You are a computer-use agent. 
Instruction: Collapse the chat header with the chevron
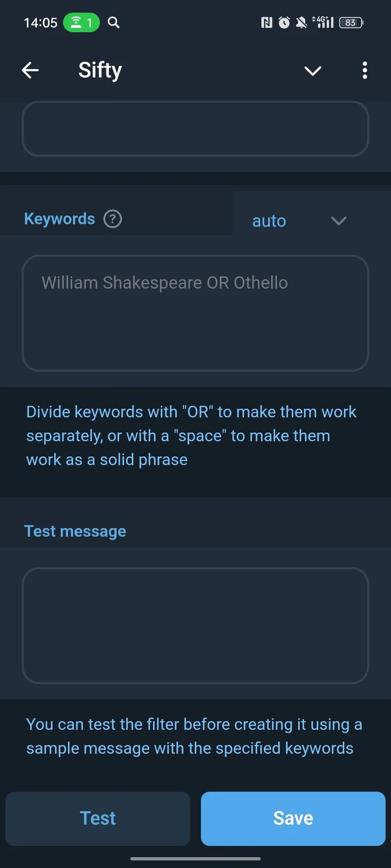pos(313,71)
